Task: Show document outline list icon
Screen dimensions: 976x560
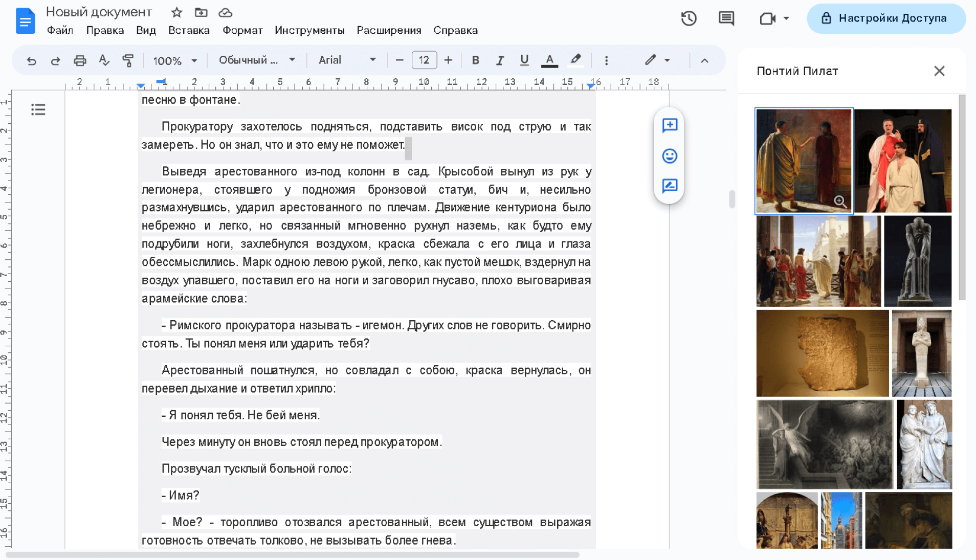Action: (38, 109)
